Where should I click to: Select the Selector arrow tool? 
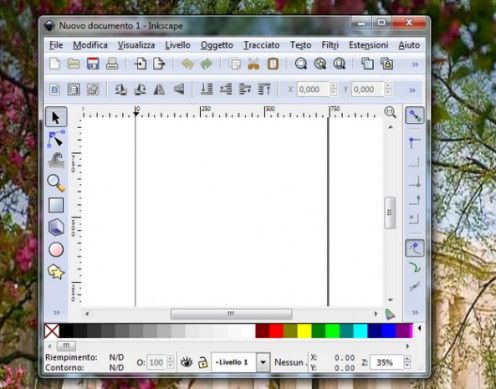pos(56,117)
